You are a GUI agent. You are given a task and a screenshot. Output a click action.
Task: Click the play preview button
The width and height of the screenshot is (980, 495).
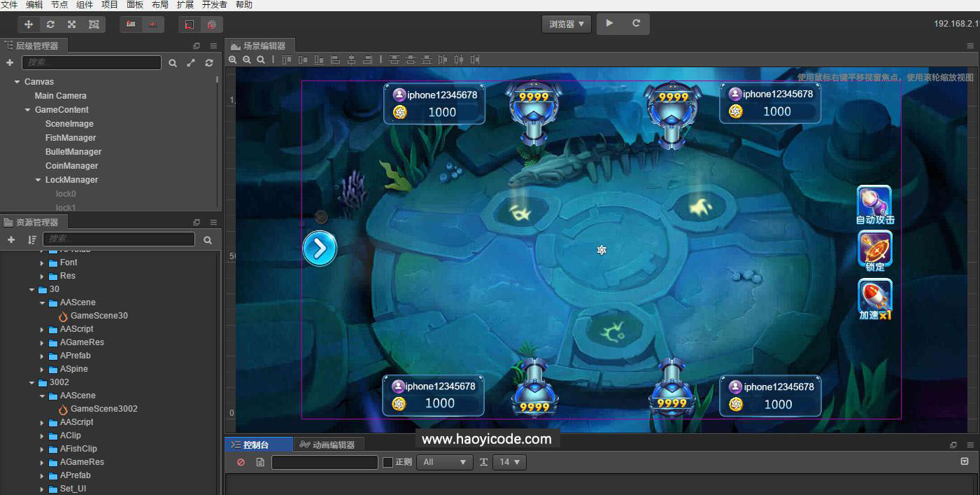[608, 24]
